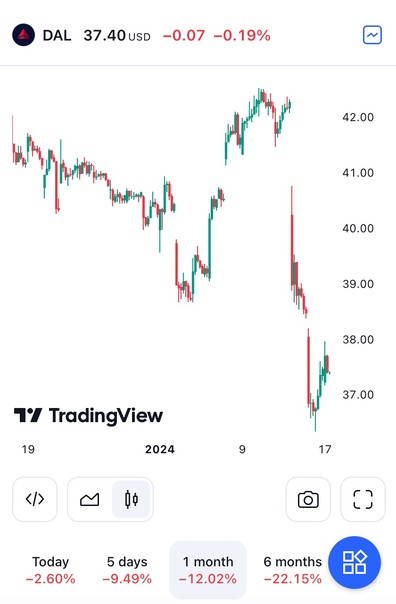Open the chart in fullscreen mode
396x604 pixels.
363,499
